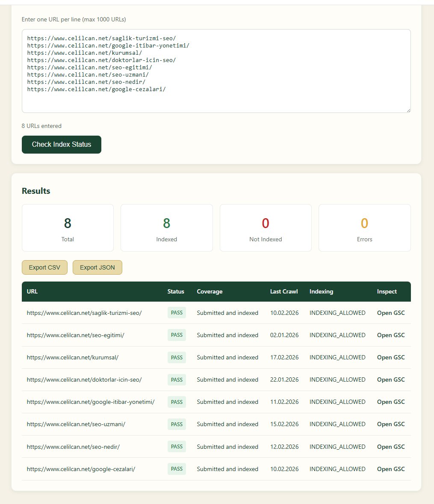Click PASS badge in saglik-turizmi-seo row
Viewport: 434px width, 504px height.
177,313
